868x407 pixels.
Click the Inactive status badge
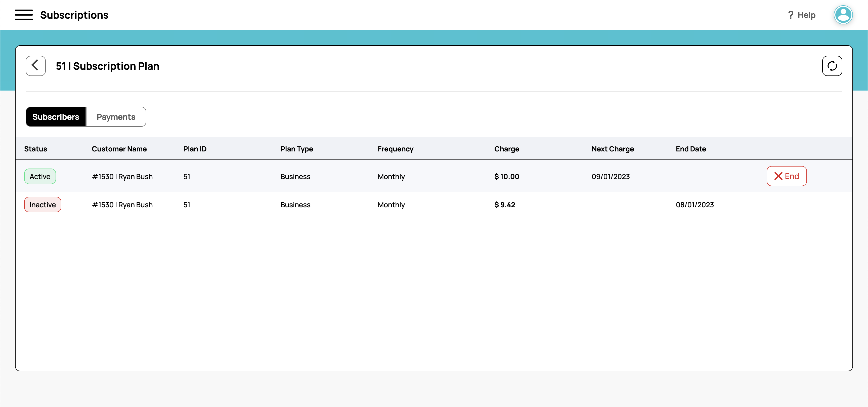[x=42, y=205]
